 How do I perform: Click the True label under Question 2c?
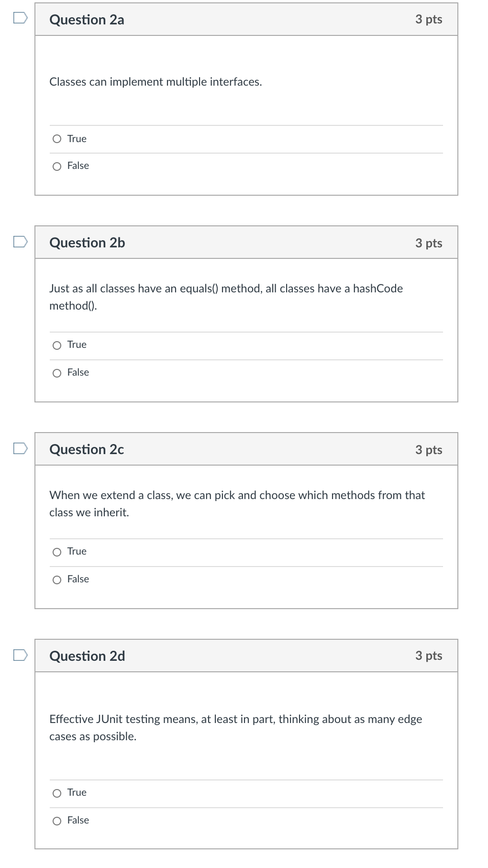coord(77,551)
